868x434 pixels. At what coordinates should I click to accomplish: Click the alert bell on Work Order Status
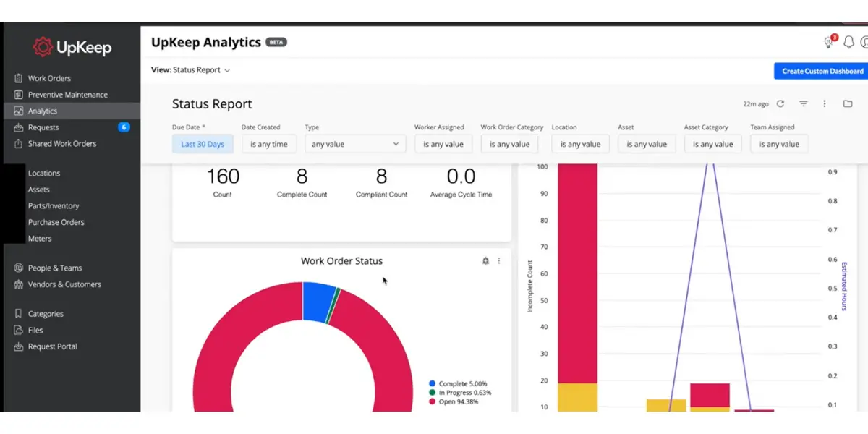point(485,261)
